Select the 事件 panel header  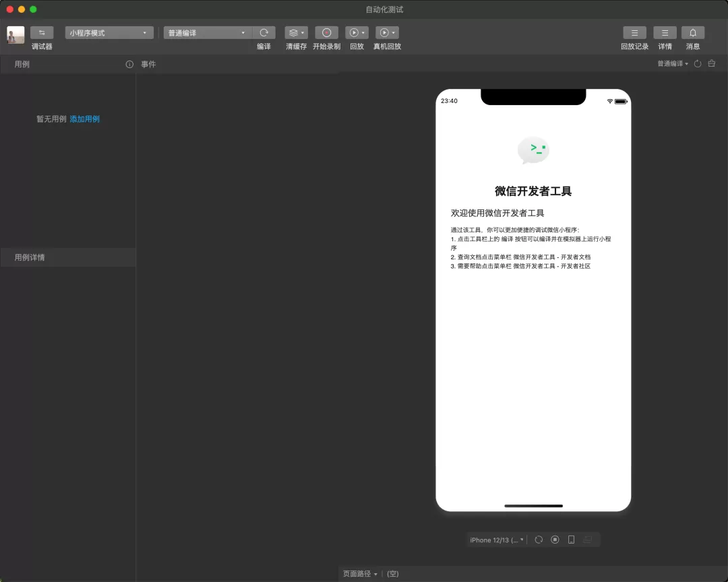(148, 64)
